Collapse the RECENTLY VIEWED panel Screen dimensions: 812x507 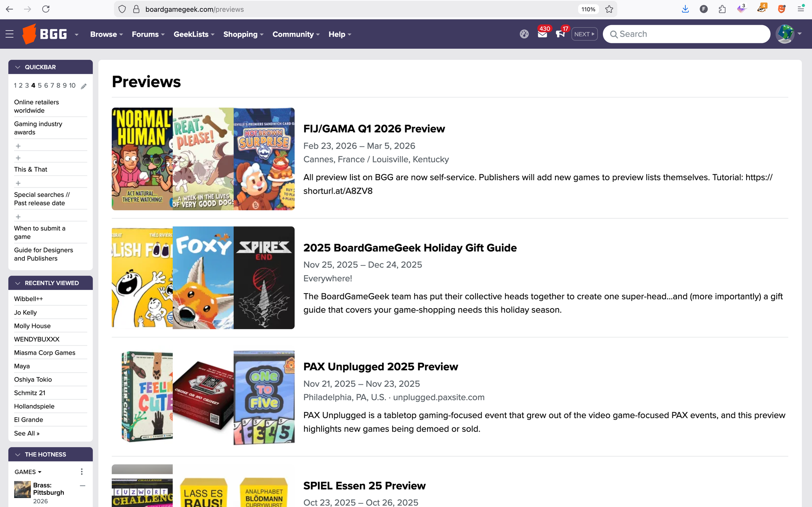click(x=17, y=283)
